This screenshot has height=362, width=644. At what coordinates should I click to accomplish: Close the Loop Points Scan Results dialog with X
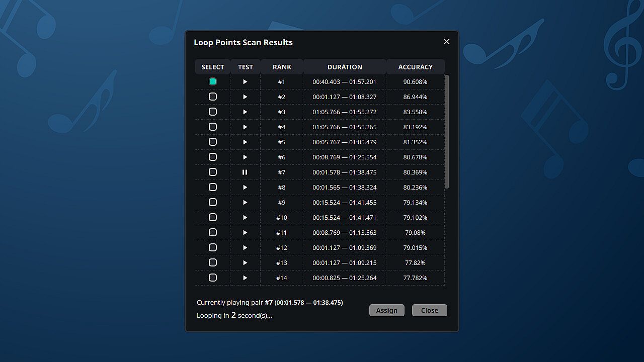pyautogui.click(x=447, y=42)
